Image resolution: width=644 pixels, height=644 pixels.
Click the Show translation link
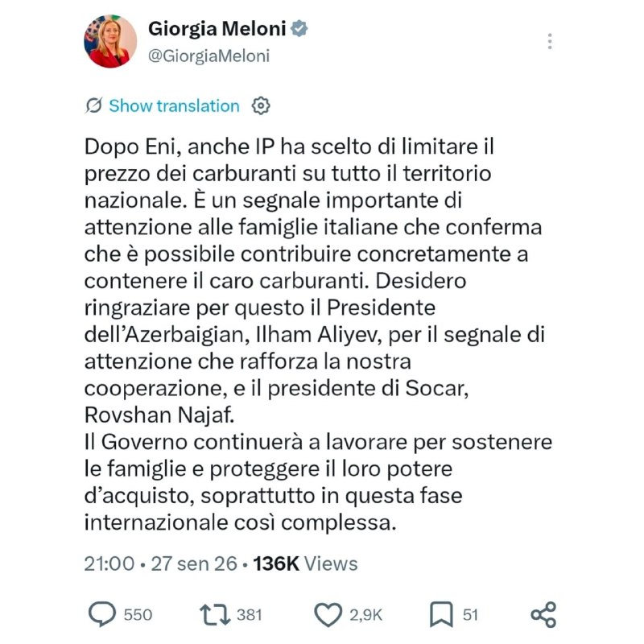(x=174, y=106)
